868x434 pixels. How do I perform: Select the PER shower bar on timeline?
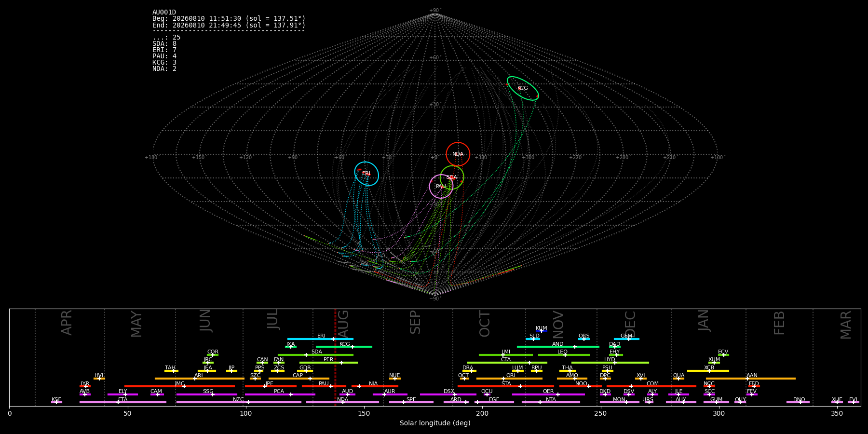tap(328, 363)
